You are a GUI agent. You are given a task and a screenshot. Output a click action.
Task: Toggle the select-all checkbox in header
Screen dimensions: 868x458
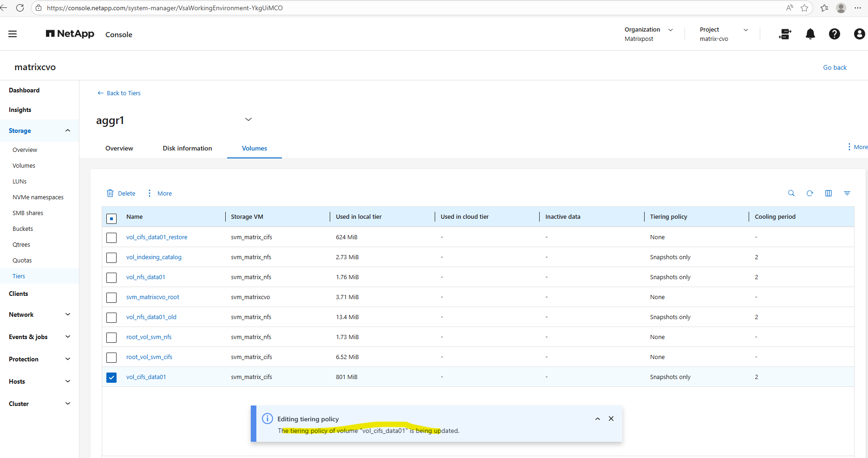tap(111, 218)
